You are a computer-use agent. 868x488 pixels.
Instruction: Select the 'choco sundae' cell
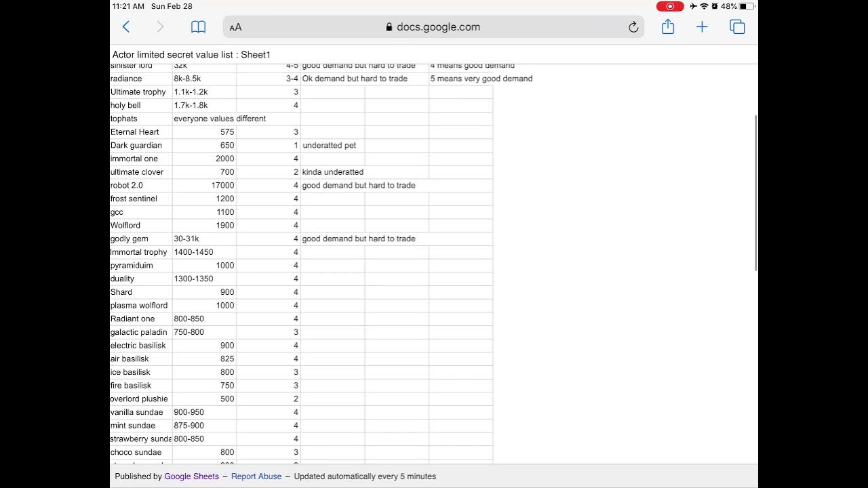coord(141,452)
